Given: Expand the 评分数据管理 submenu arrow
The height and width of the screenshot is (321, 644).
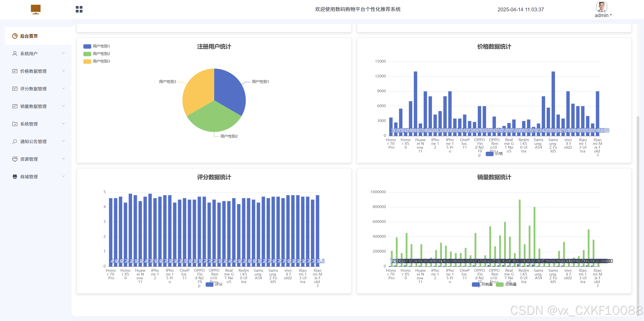Looking at the screenshot, I should click(x=63, y=88).
